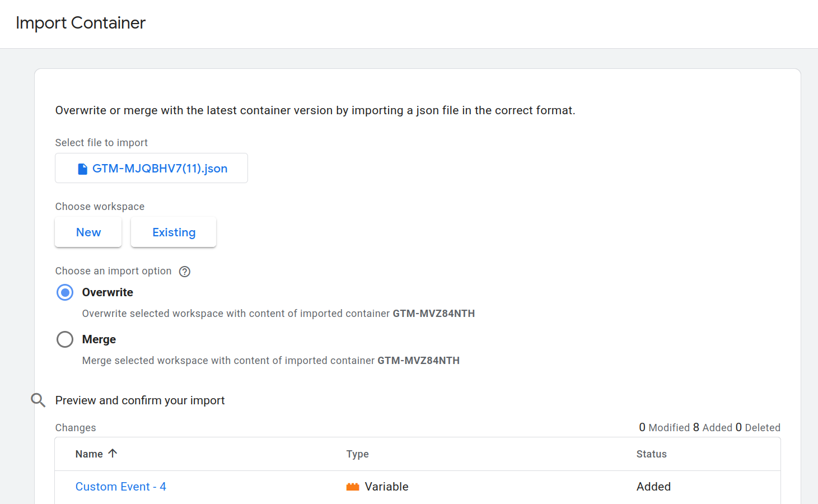Click the Changes section label
The width and height of the screenshot is (818, 504).
point(76,427)
